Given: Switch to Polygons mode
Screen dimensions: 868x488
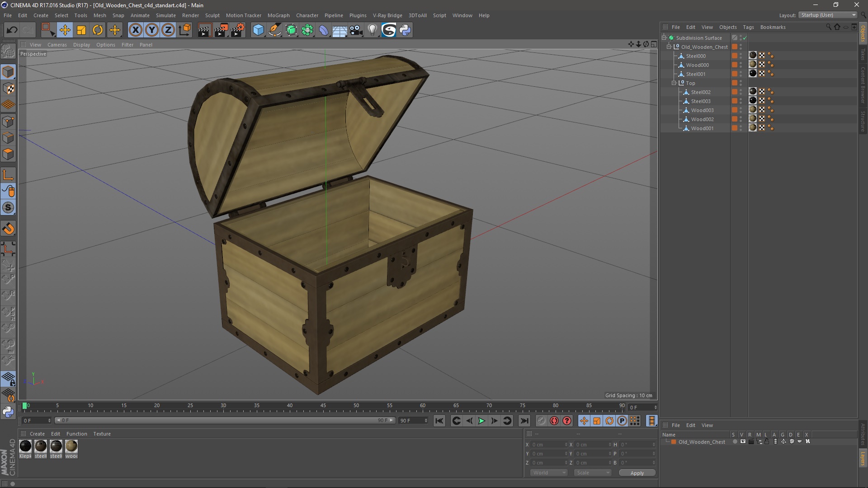Looking at the screenshot, I should 8,154.
